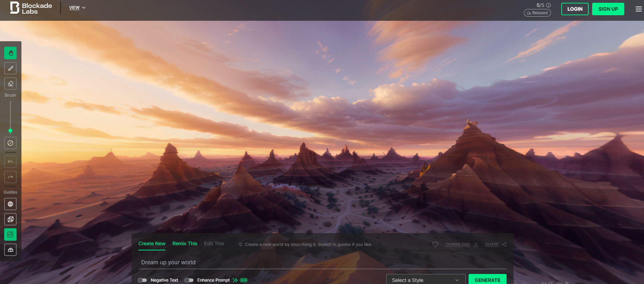Switch to the Remix This tab
The height and width of the screenshot is (284, 644).
(185, 244)
